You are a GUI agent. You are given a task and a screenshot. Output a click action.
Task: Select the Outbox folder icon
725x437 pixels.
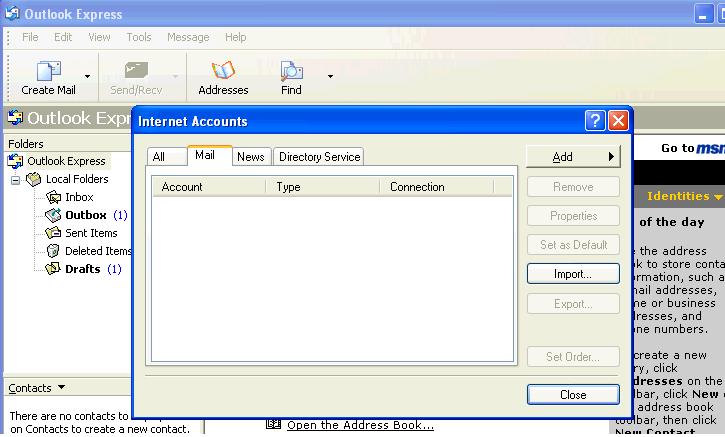[x=53, y=215]
